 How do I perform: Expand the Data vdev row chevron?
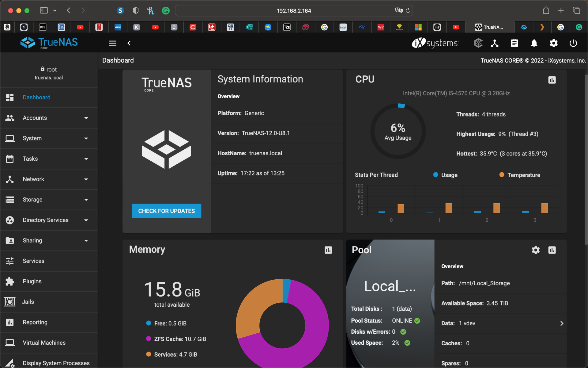(x=562, y=324)
